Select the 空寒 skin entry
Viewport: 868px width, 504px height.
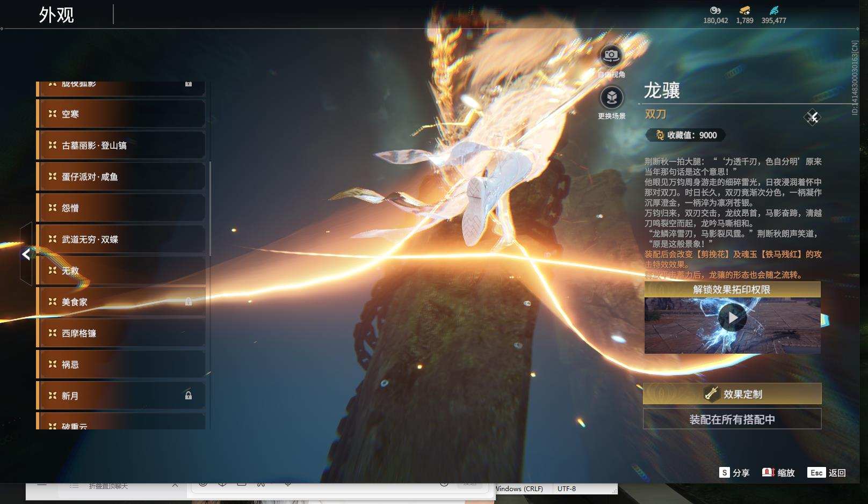121,114
